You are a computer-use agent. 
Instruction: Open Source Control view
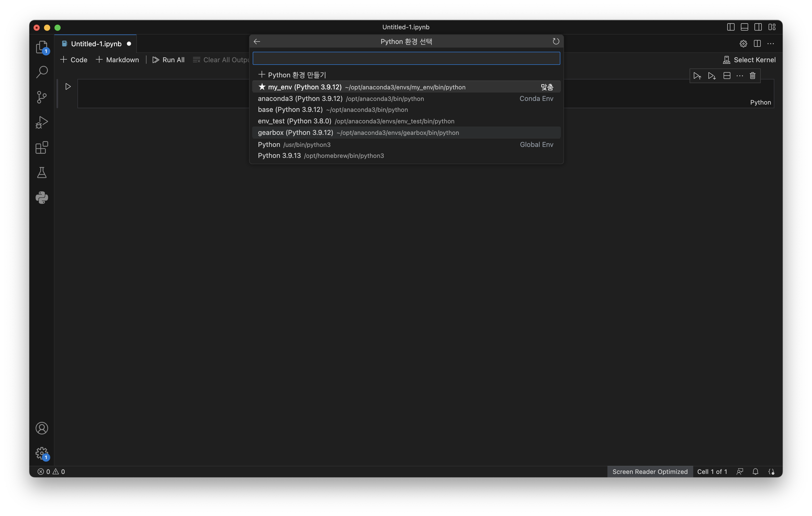point(42,97)
